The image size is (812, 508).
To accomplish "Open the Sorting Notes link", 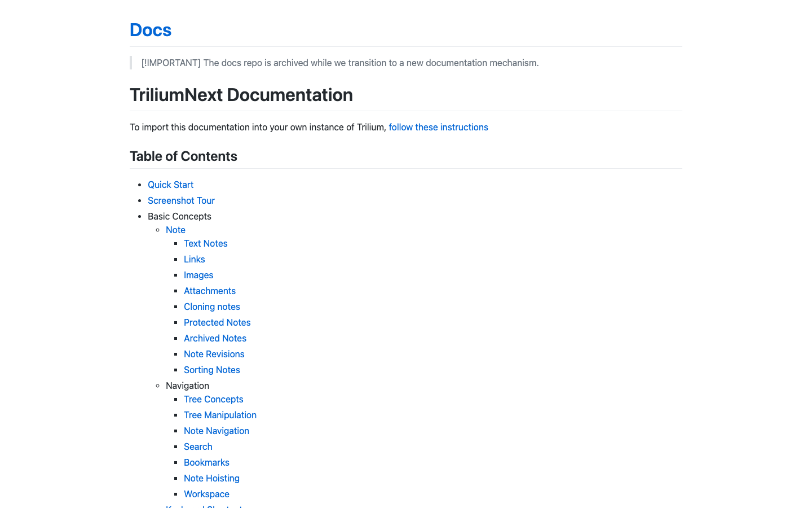I will click(x=211, y=370).
